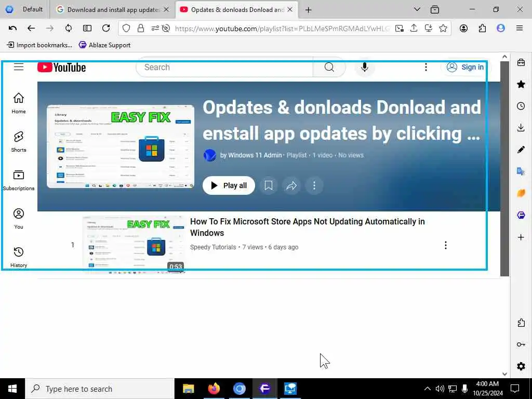Image resolution: width=532 pixels, height=399 pixels.
Task: Click the browser URL address bar
Action: (x=282, y=29)
